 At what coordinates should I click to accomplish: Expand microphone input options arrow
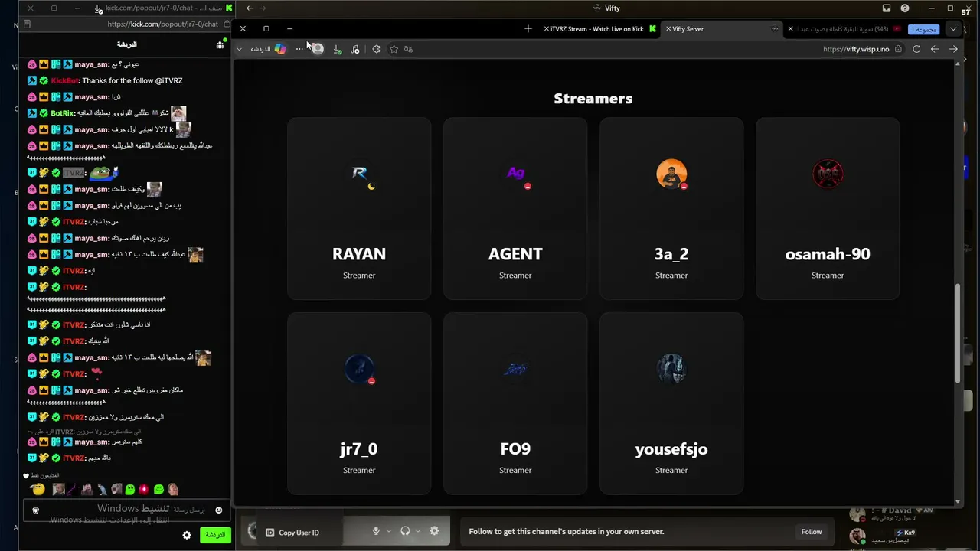[389, 531]
